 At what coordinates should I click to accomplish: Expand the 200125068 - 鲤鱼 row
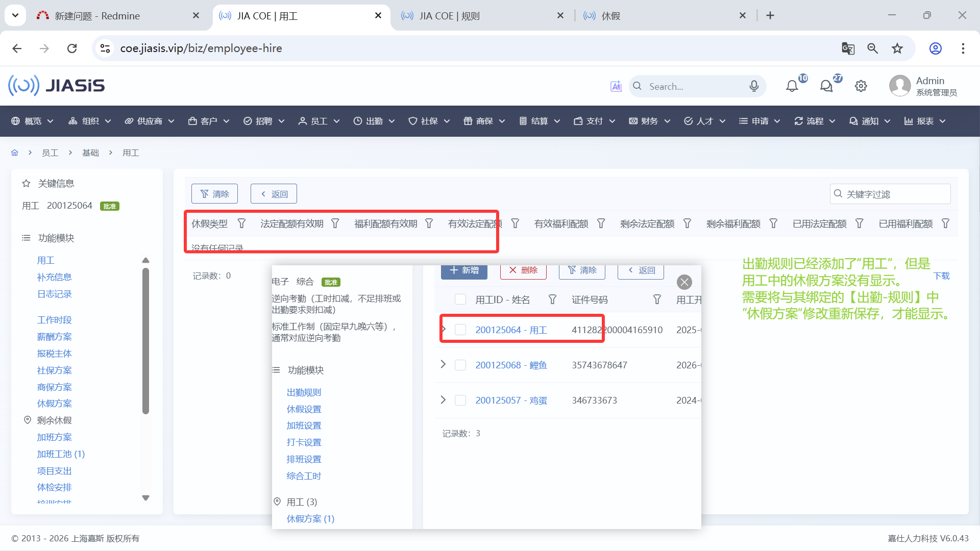point(443,364)
